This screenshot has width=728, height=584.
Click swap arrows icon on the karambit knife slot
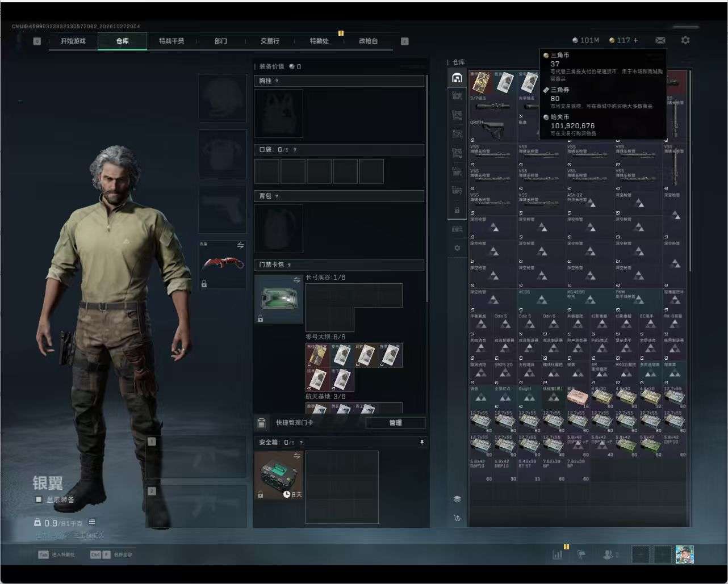coord(240,246)
